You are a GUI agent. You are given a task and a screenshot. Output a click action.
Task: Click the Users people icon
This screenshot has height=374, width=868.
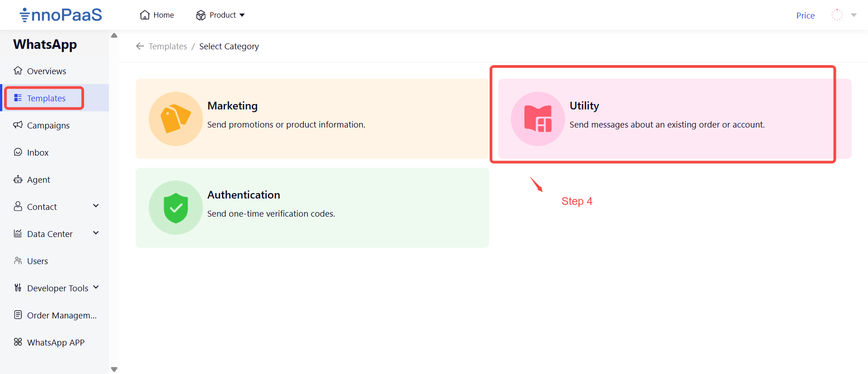(18, 260)
